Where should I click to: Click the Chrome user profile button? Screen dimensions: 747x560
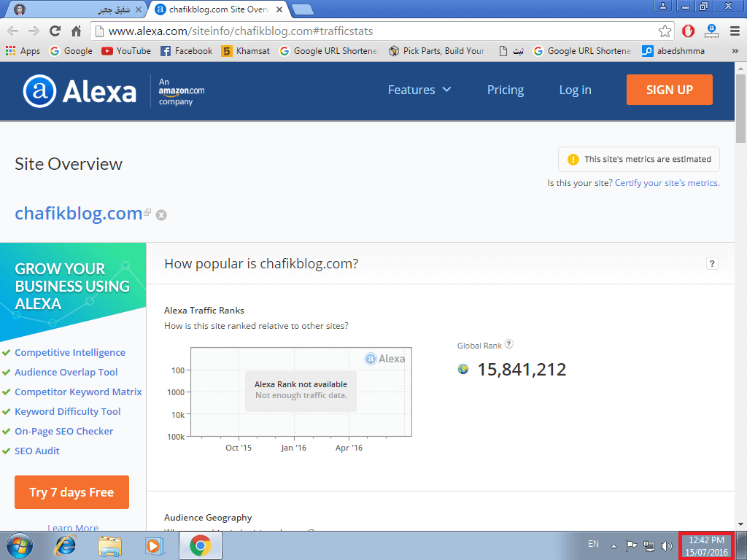tap(662, 6)
